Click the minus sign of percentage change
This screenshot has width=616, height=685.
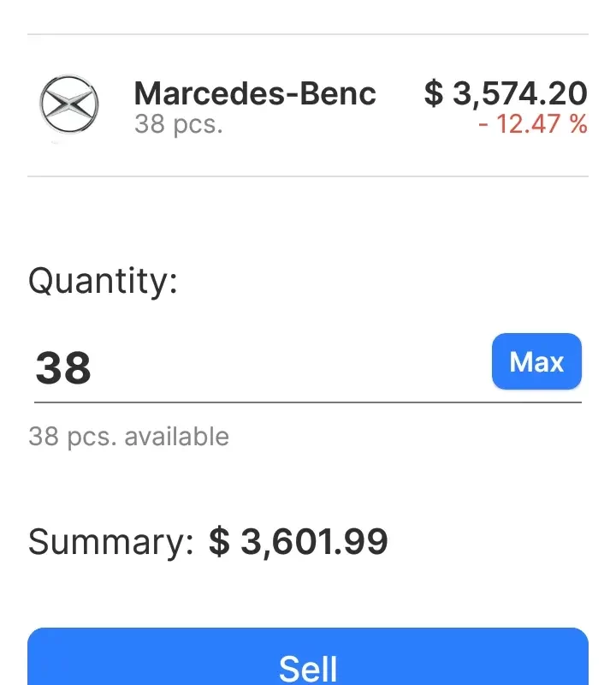coord(484,125)
